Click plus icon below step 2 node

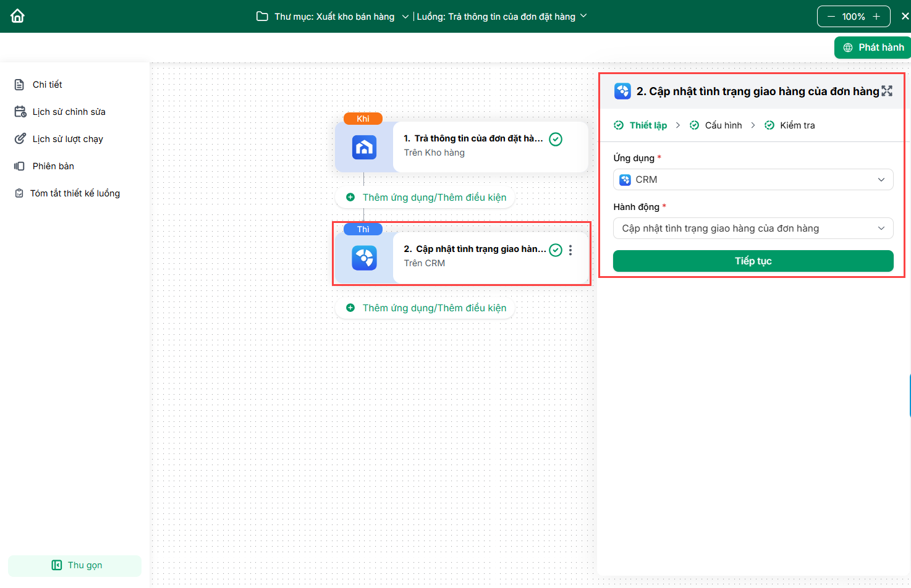coord(350,308)
